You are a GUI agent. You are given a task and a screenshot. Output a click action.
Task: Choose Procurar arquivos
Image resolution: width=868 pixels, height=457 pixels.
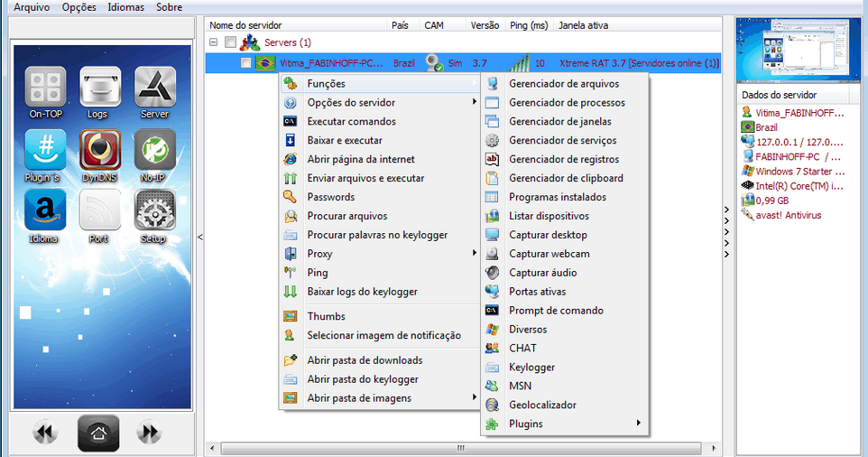(x=380, y=216)
